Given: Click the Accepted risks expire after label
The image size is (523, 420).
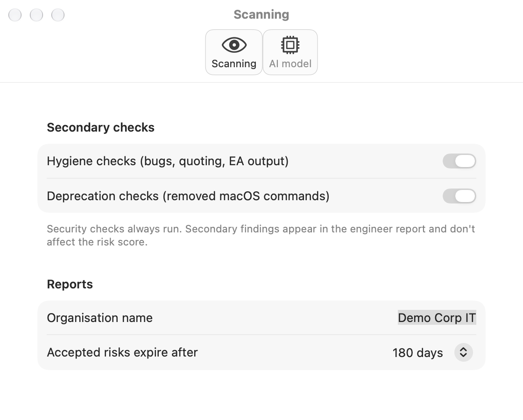Looking at the screenshot, I should tap(122, 352).
